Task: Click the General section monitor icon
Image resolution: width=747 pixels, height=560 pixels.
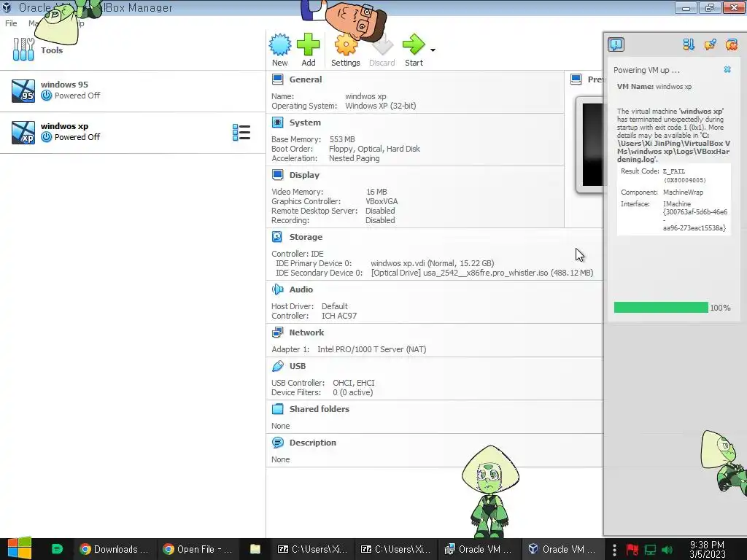Action: coord(278,79)
